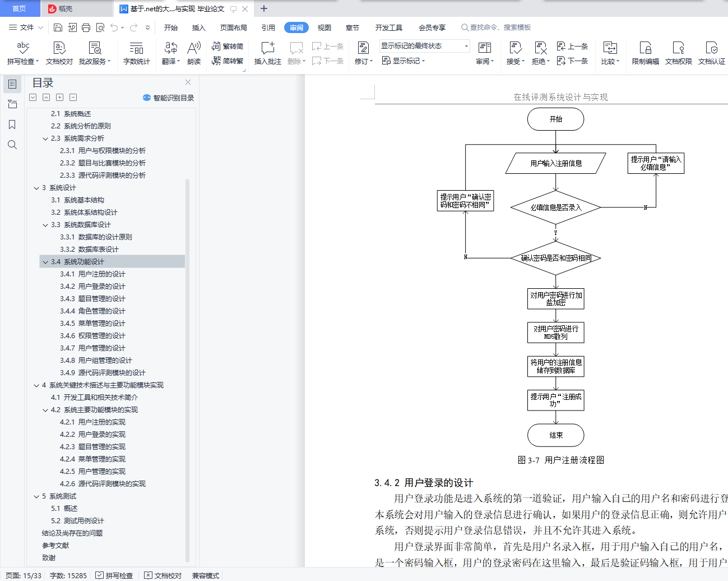
Task: Click 插入批注 to add a comment
Action: coord(268,53)
